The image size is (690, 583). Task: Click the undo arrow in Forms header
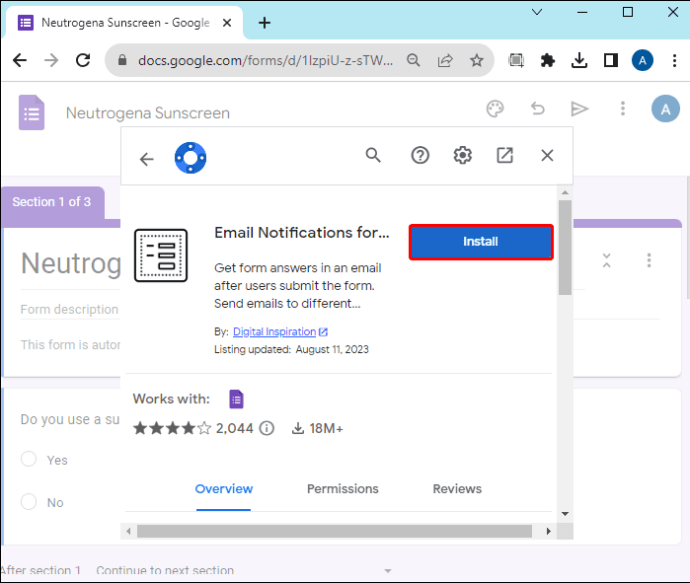tap(537, 109)
